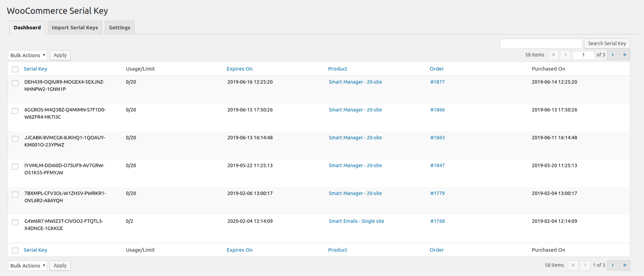This screenshot has height=276, width=644.
Task: Expand the bottom Bulk Actions dropdown
Action: (28, 266)
